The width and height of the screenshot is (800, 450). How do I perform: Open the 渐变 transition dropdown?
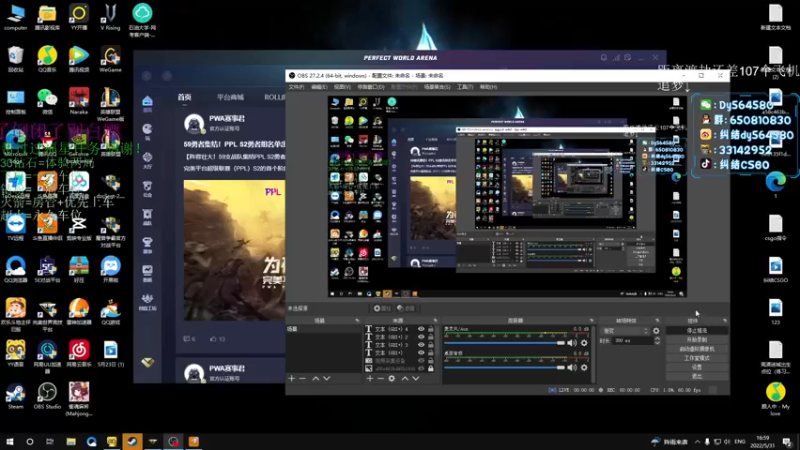(x=626, y=331)
